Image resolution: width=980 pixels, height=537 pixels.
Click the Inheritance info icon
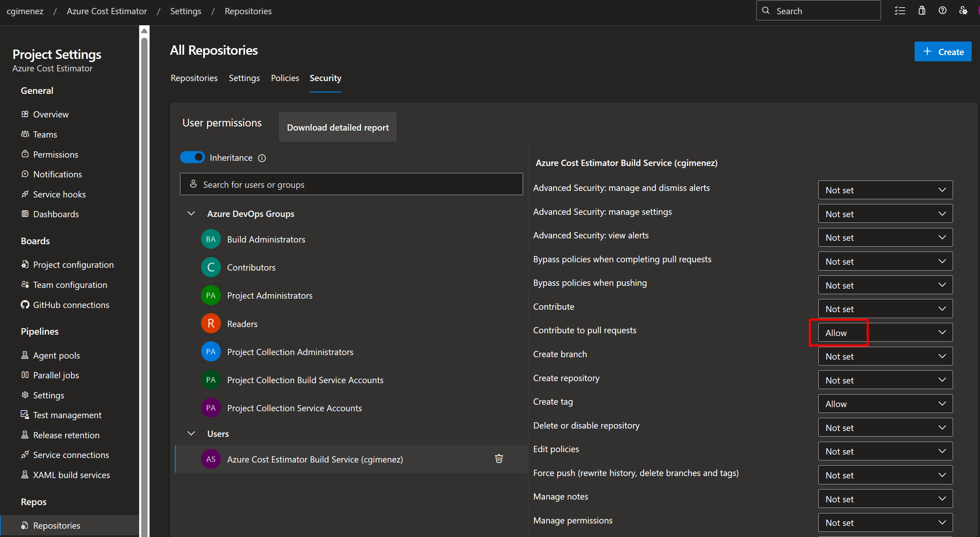[x=262, y=158]
